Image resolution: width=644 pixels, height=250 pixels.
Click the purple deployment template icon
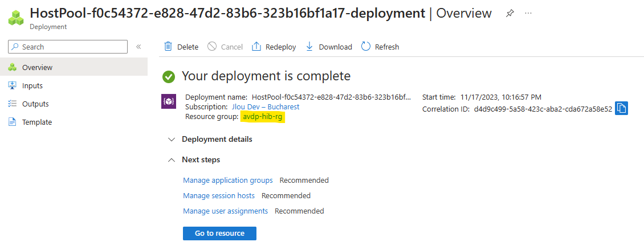(169, 101)
